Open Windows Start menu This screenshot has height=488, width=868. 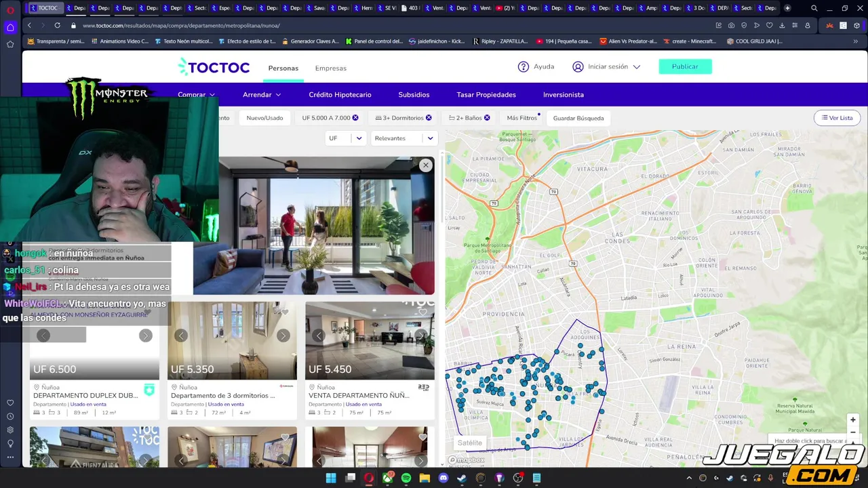point(331,479)
